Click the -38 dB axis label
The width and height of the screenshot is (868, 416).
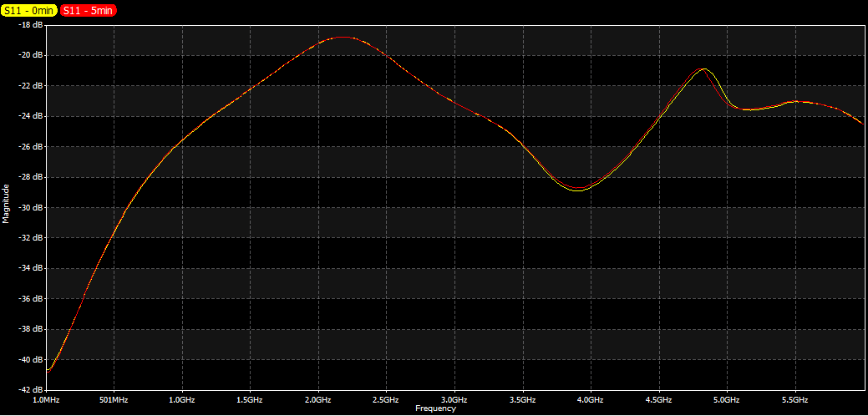pyautogui.click(x=30, y=329)
